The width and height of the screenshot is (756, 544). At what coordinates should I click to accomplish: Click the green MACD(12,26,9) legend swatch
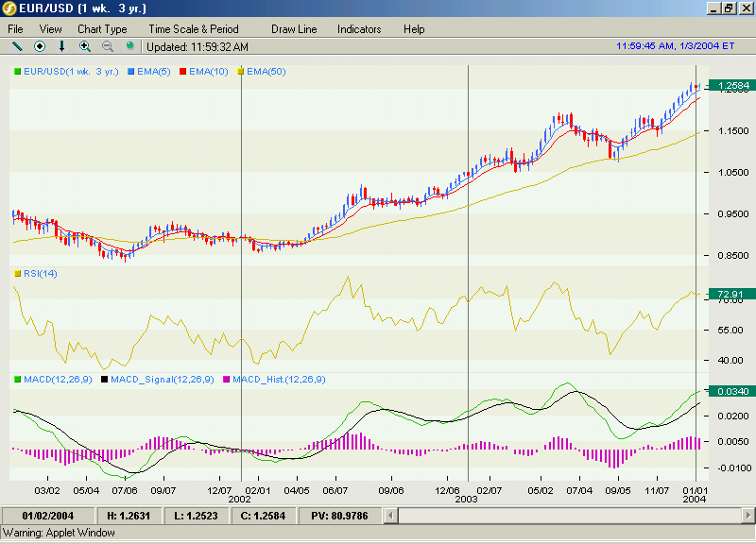tap(18, 380)
